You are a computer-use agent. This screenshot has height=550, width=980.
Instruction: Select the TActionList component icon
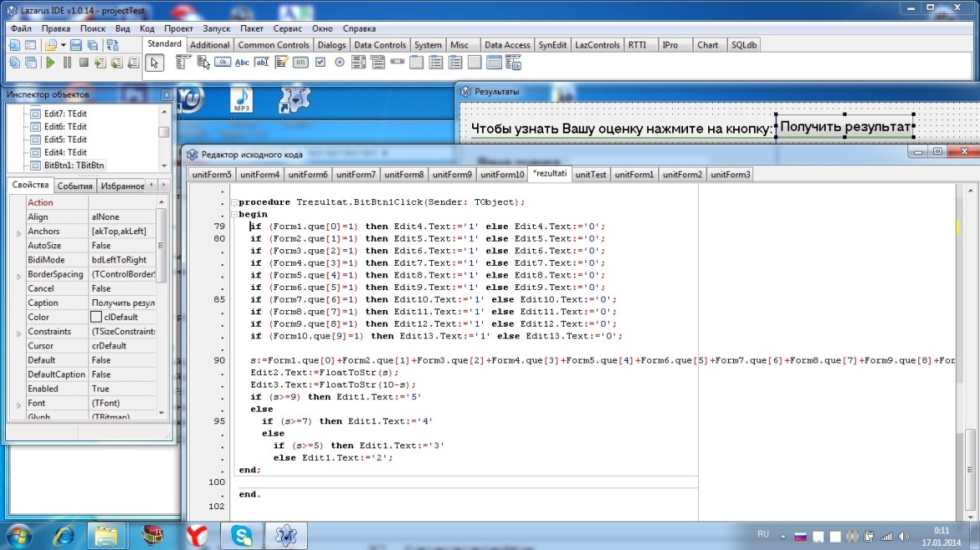[x=514, y=62]
